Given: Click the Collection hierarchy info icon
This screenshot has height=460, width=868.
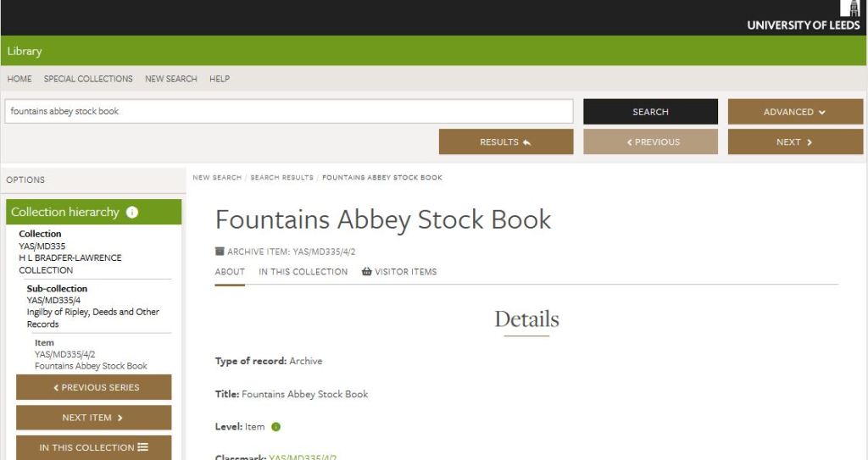Looking at the screenshot, I should pos(132,212).
